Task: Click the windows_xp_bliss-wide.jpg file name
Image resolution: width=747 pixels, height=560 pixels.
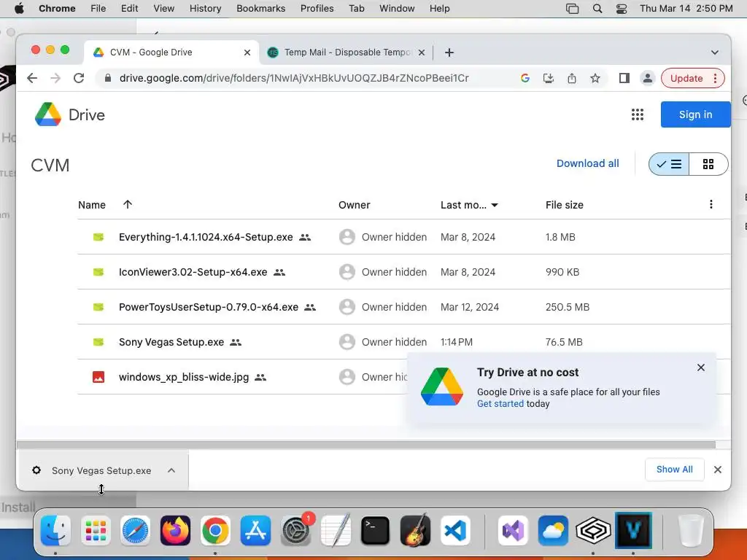Action: click(184, 377)
